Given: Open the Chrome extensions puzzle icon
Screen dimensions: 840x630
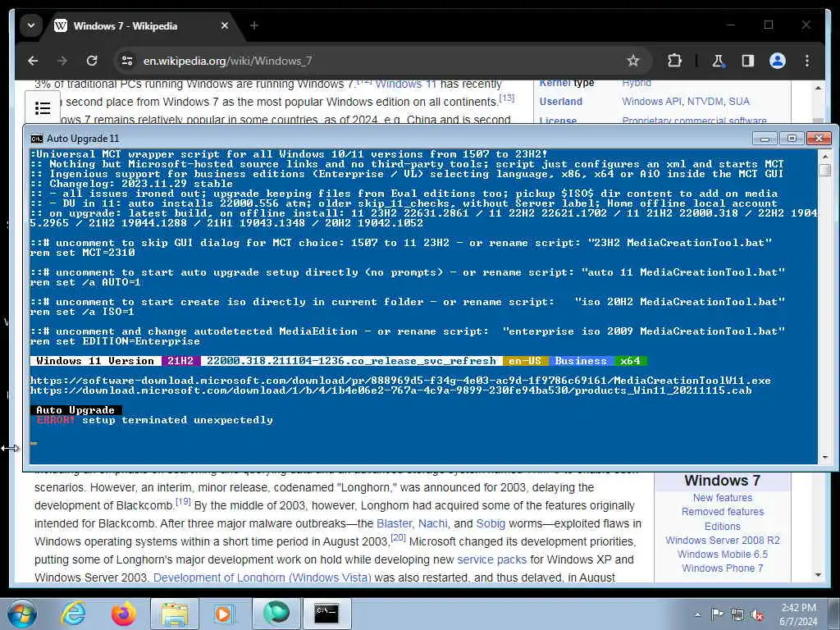Looking at the screenshot, I should pos(674,61).
